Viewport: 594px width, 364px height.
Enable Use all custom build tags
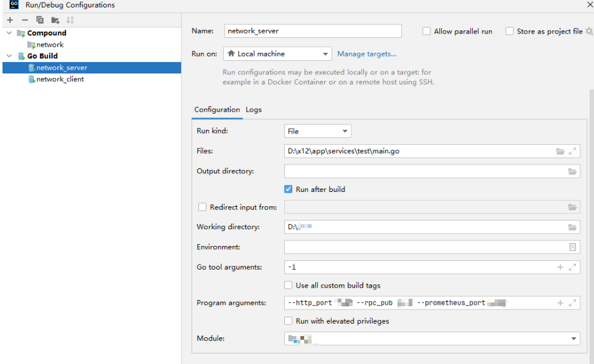coord(288,285)
